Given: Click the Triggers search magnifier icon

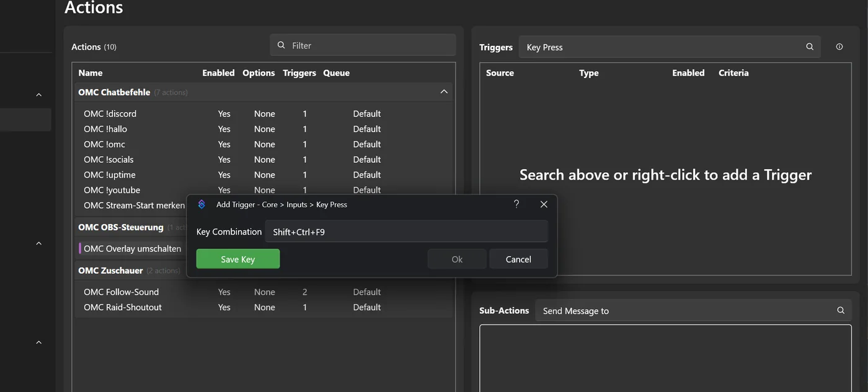Looking at the screenshot, I should tap(810, 47).
